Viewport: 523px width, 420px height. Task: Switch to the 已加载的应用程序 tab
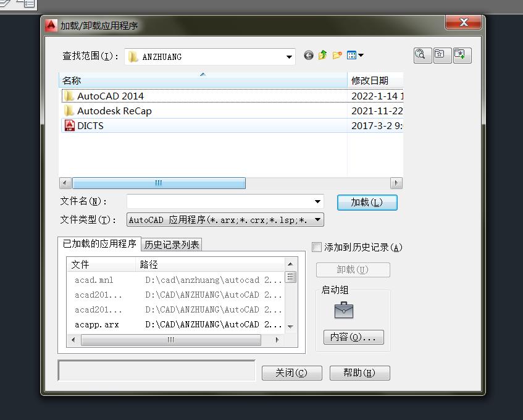[x=100, y=244]
